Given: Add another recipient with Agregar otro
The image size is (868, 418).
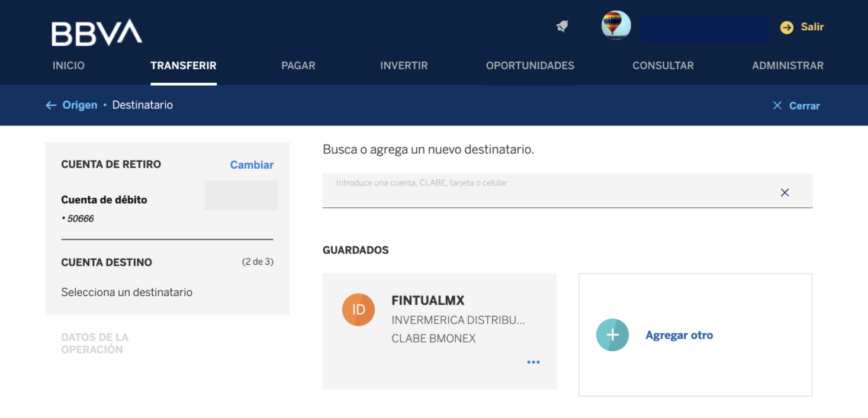Looking at the screenshot, I should click(x=679, y=335).
